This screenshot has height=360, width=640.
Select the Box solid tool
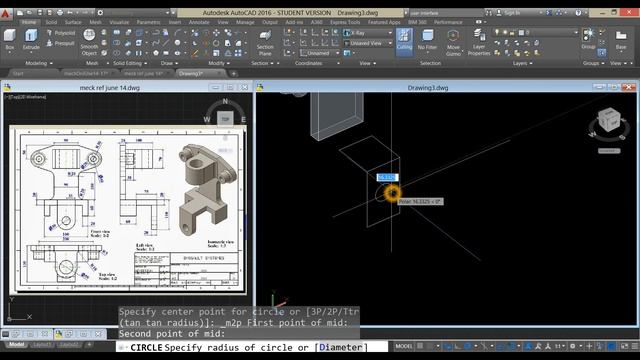[x=9, y=40]
